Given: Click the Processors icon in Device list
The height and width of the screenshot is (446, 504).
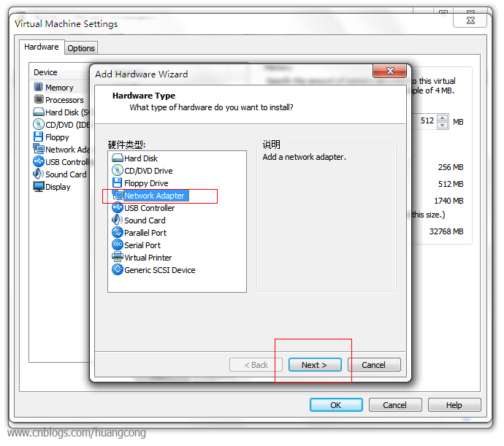Looking at the screenshot, I should 39,99.
